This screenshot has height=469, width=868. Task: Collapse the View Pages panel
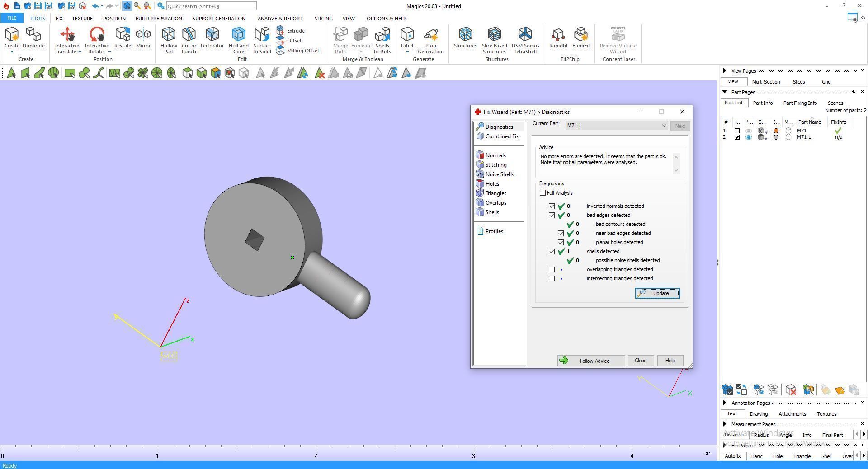point(725,70)
